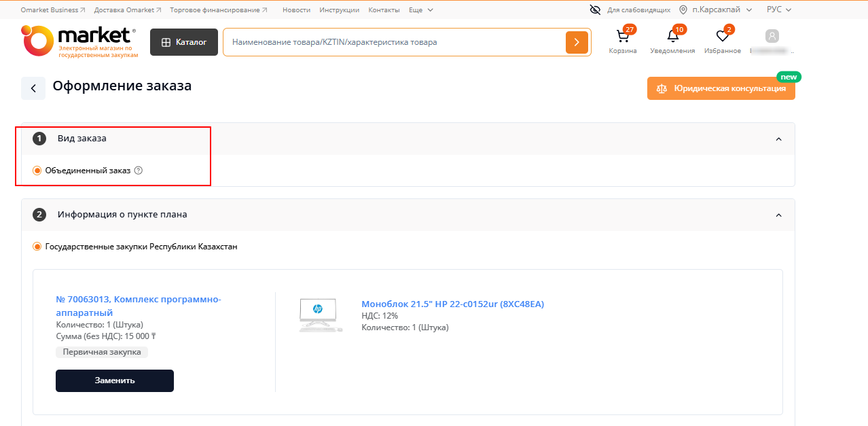Open the Уведомления bell icon

(672, 37)
